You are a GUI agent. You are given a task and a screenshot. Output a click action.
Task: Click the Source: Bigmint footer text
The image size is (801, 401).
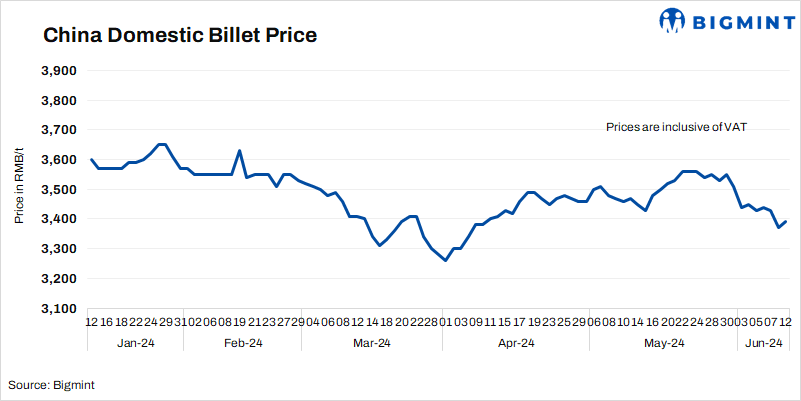[x=52, y=384]
